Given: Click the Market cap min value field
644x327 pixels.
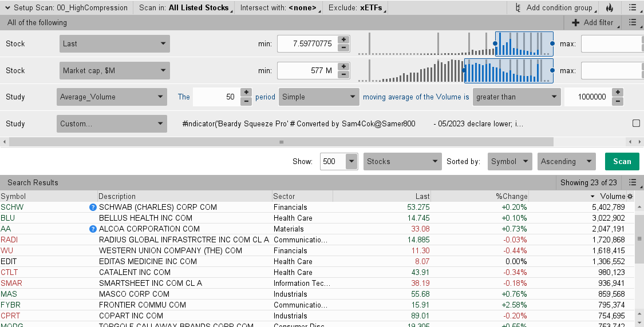Looking at the screenshot, I should tap(307, 70).
